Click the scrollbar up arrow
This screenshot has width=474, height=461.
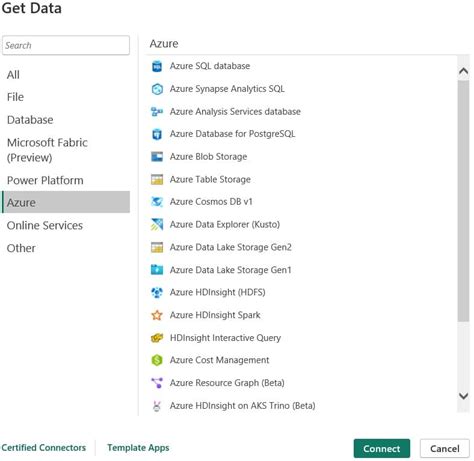coord(463,71)
